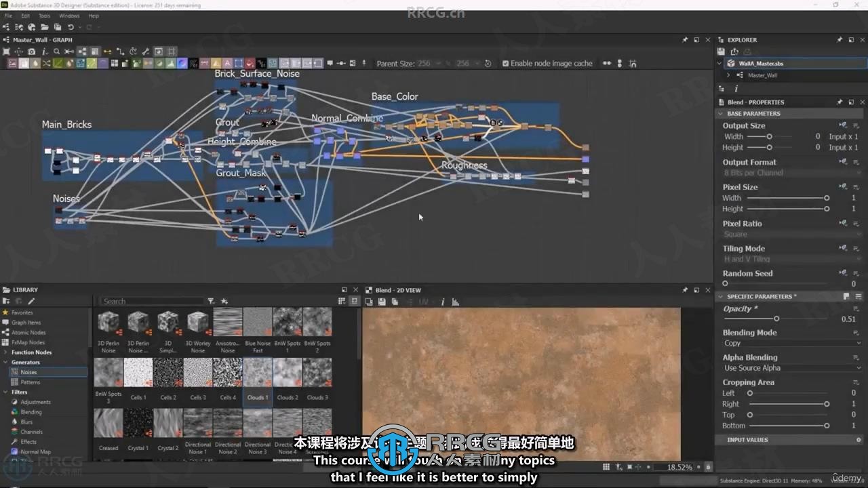868x488 pixels.
Task: Collapse the Specific Parameters section
Action: [x=721, y=296]
